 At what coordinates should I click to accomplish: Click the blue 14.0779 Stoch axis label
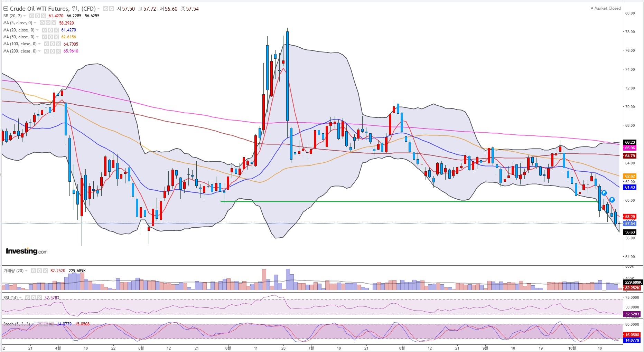click(x=632, y=340)
